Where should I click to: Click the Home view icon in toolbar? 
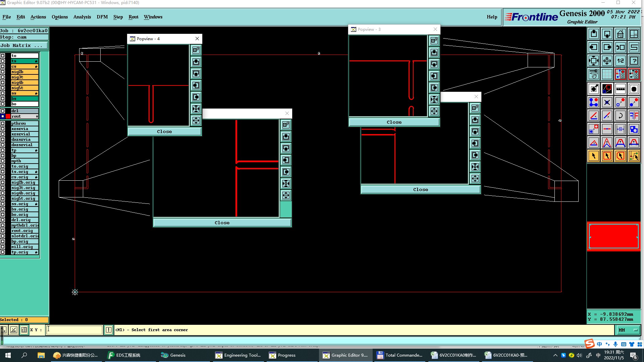point(620,34)
